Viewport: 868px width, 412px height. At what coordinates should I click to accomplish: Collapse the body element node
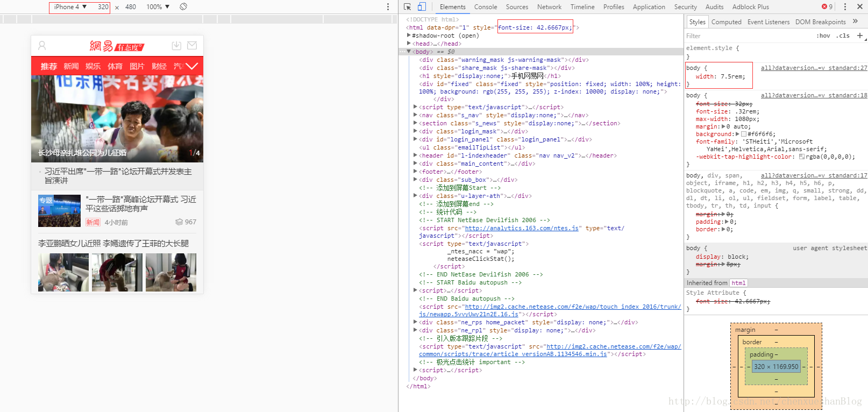[x=409, y=52]
